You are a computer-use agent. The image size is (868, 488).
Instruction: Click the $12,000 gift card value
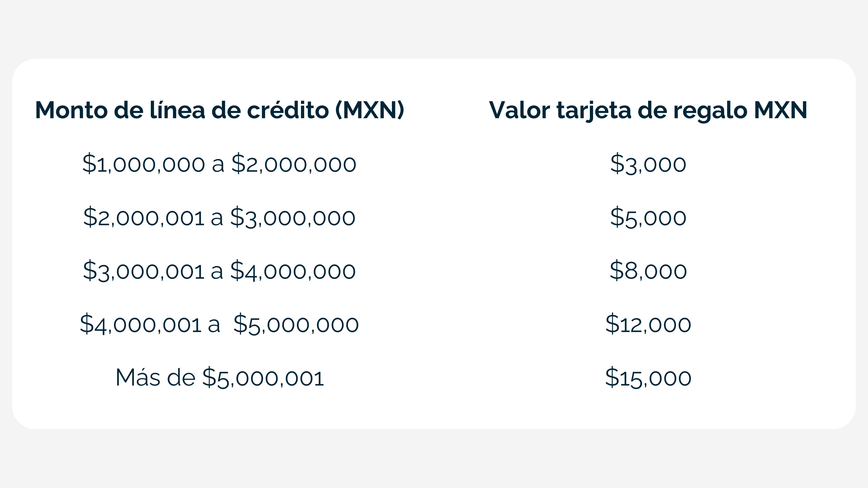(x=648, y=324)
